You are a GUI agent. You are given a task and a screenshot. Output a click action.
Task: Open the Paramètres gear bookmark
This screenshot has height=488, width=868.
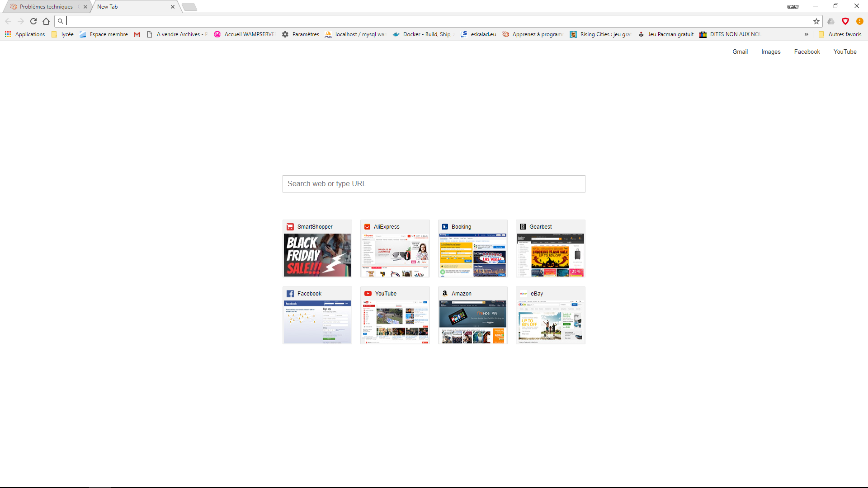tap(301, 34)
